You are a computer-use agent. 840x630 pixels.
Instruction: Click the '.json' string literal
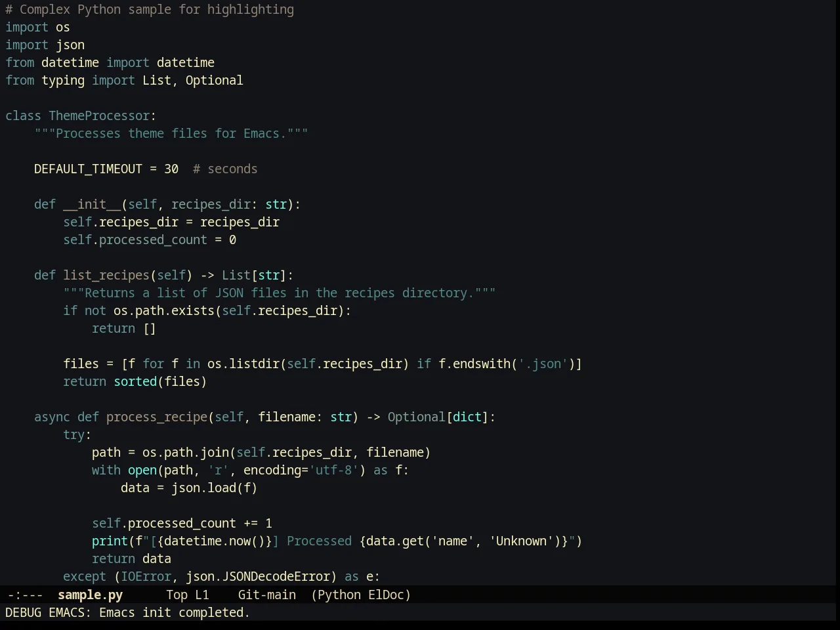(x=543, y=364)
